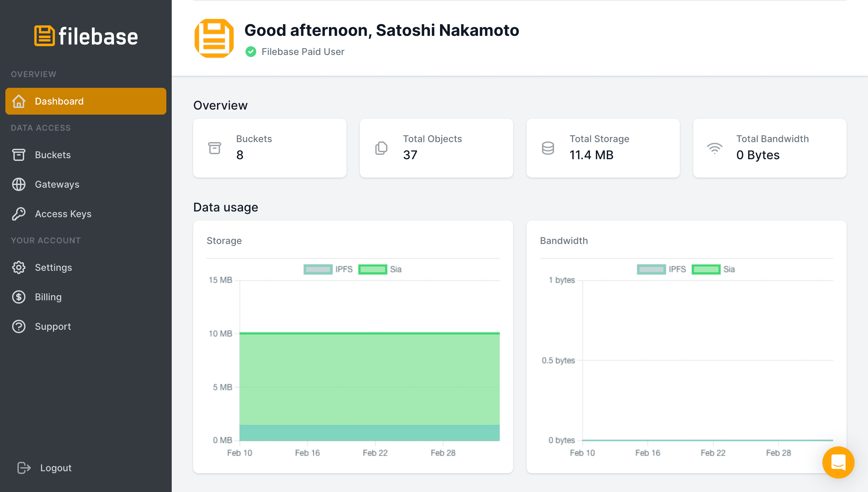868x492 pixels.
Task: Click the Buckets card archive icon
Action: 214,148
